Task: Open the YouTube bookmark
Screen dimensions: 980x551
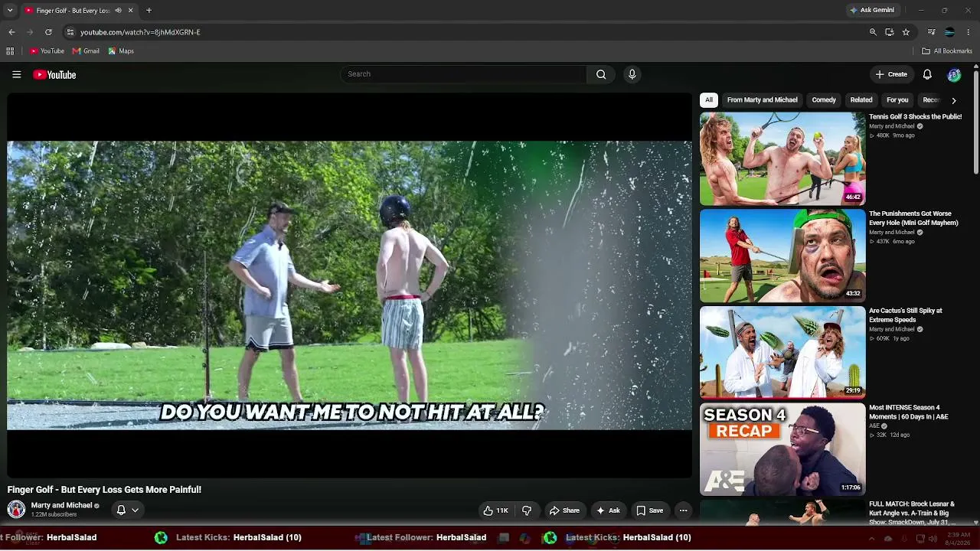Action: click(x=47, y=51)
